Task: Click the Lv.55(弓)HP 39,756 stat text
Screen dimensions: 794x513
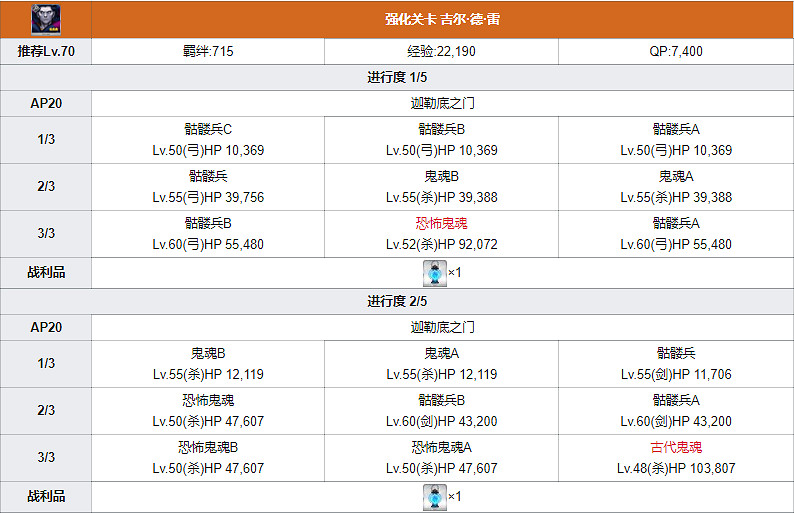Action: pos(208,197)
